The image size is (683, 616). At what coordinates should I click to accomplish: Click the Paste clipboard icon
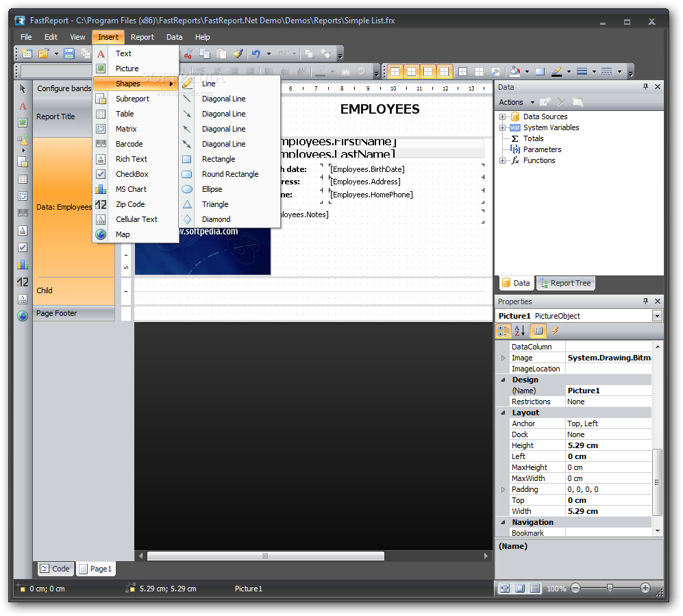pos(221,53)
